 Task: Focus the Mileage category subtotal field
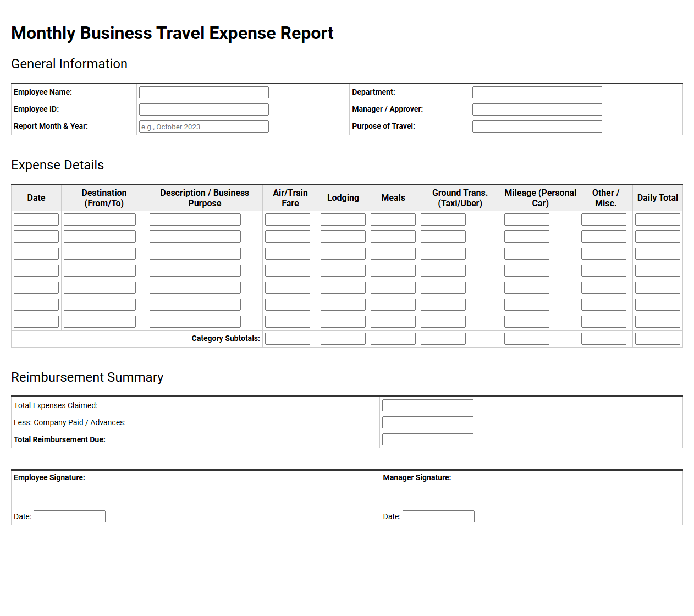(x=527, y=339)
